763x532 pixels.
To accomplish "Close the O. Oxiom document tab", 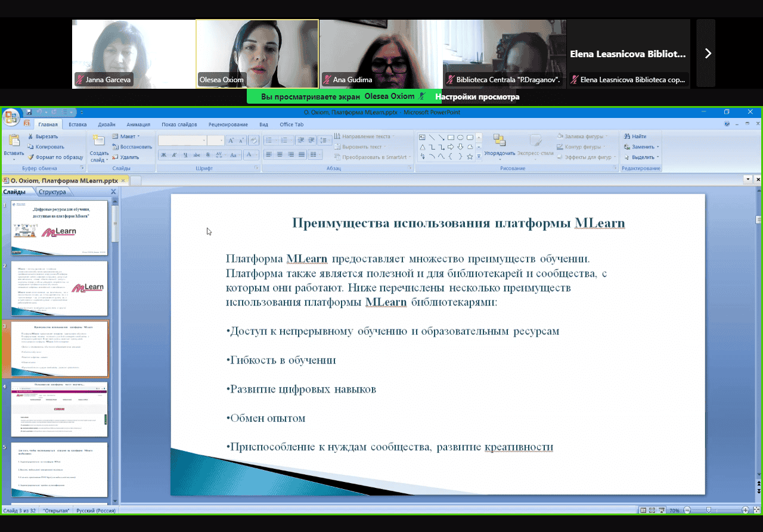I will 123,179.
